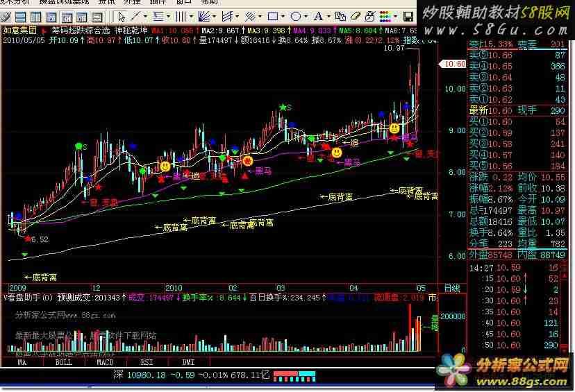Select the eraser tool
Image resolution: width=575 pixels, height=392 pixels.
pos(356,17)
